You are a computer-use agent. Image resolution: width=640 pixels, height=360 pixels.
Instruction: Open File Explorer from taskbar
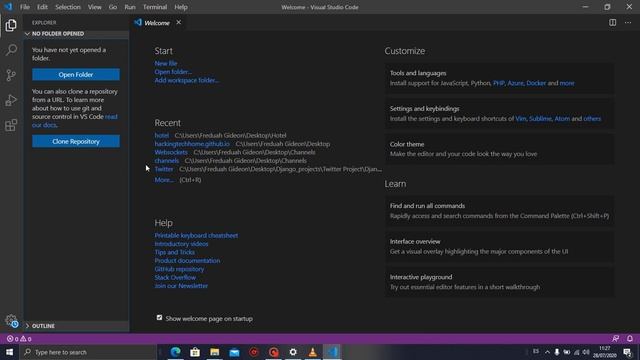tap(215, 352)
